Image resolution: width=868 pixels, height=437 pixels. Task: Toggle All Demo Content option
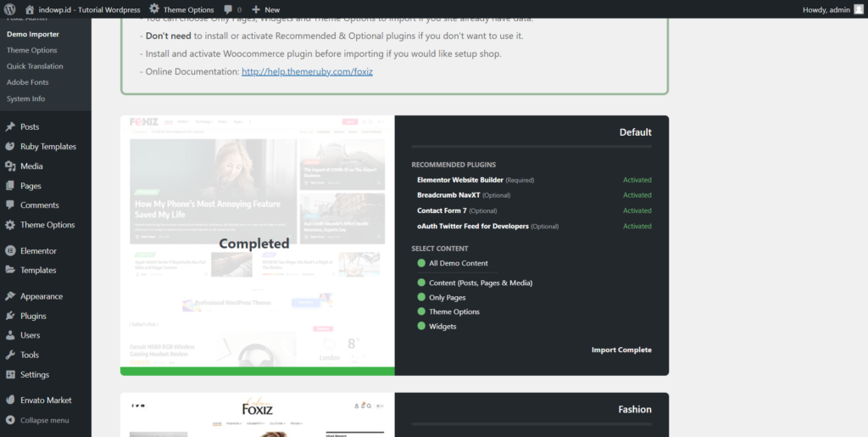coord(421,263)
